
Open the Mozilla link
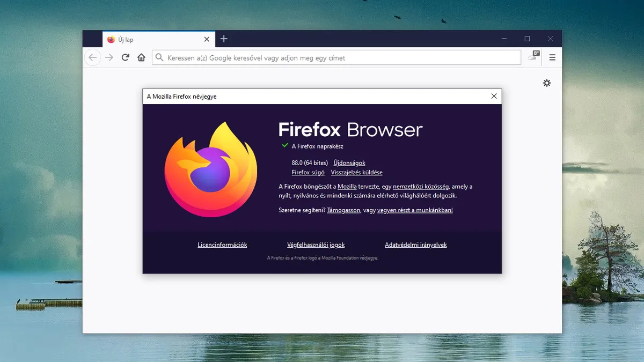tap(346, 187)
